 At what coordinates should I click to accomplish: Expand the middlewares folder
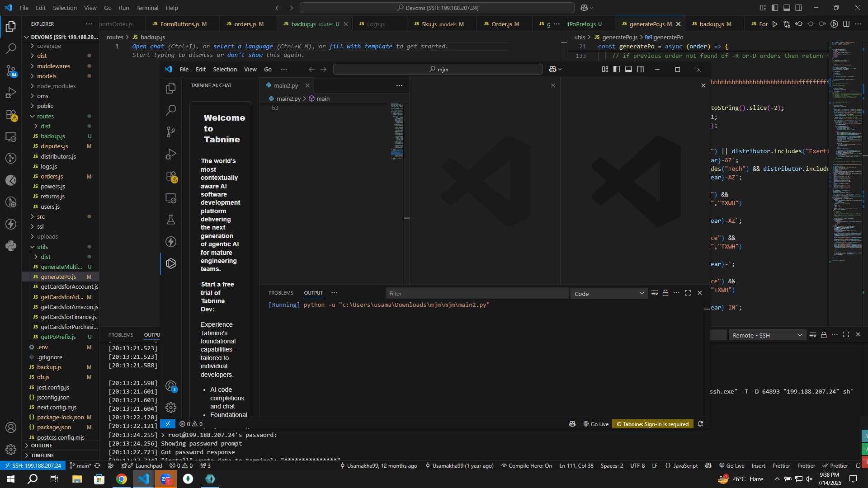pyautogui.click(x=61, y=66)
